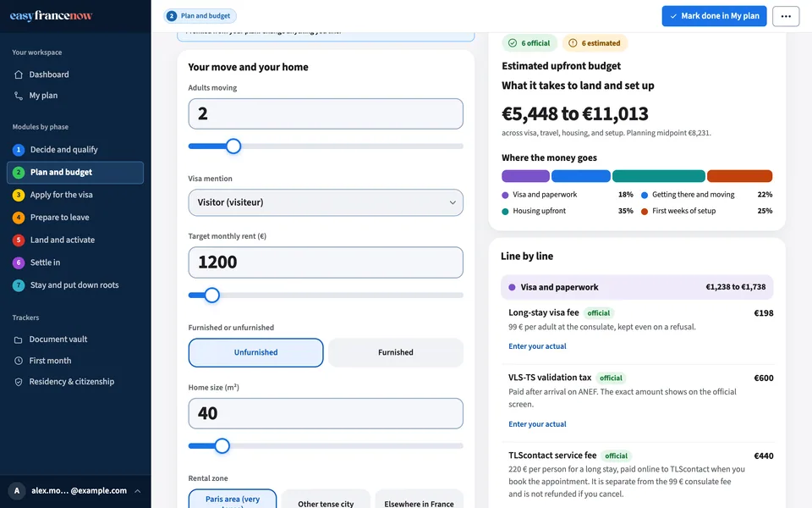Click the €5,448 to €11,013 budget total
Viewport: 812px width, 508px height.
tap(575, 113)
